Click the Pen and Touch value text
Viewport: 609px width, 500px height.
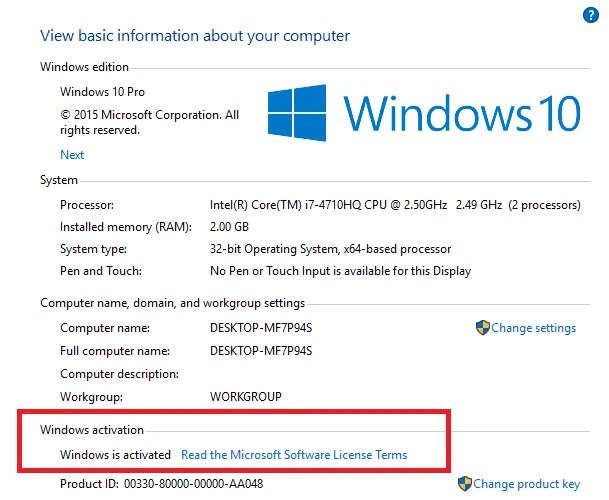click(340, 271)
